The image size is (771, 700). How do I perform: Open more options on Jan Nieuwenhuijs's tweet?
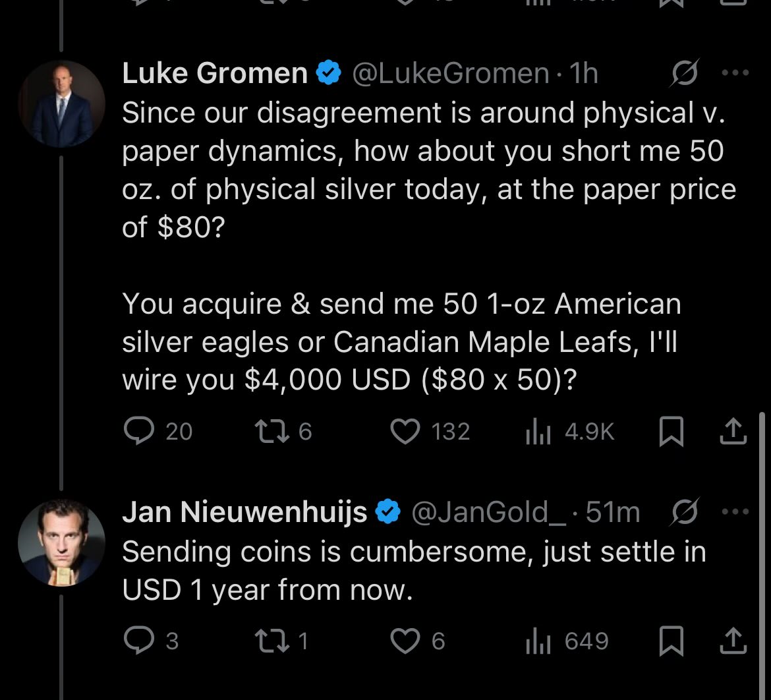coord(735,511)
